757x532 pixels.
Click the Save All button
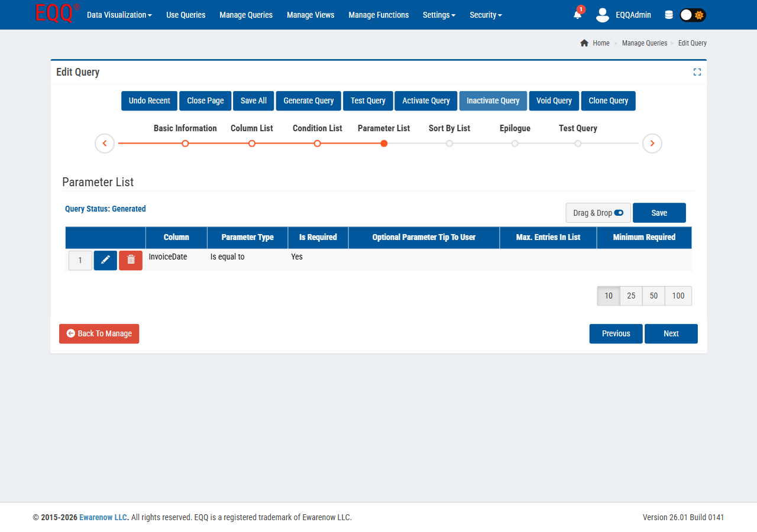click(x=253, y=100)
